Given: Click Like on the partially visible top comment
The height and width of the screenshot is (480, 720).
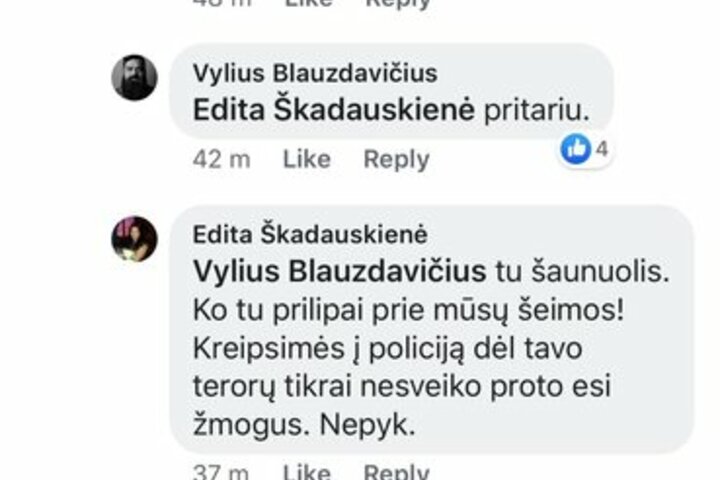Looking at the screenshot, I should [309, 3].
